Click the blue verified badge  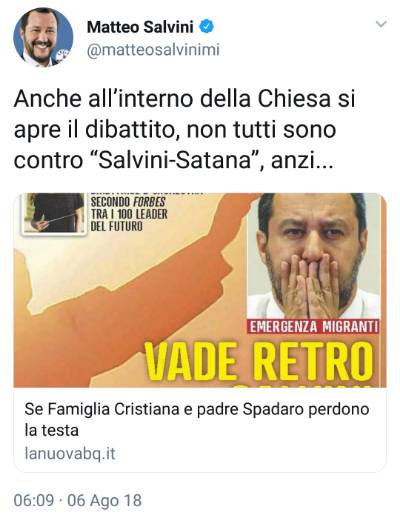tap(206, 27)
